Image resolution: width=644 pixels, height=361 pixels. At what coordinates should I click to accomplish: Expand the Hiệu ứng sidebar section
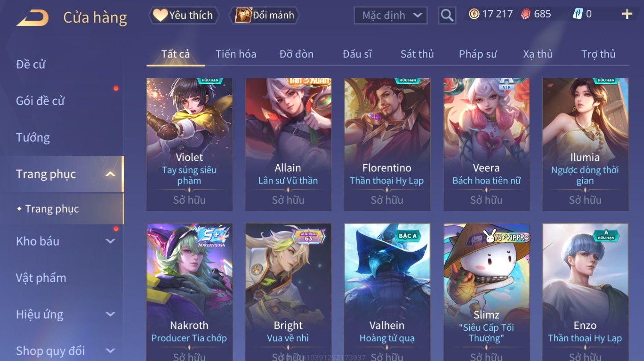click(110, 314)
